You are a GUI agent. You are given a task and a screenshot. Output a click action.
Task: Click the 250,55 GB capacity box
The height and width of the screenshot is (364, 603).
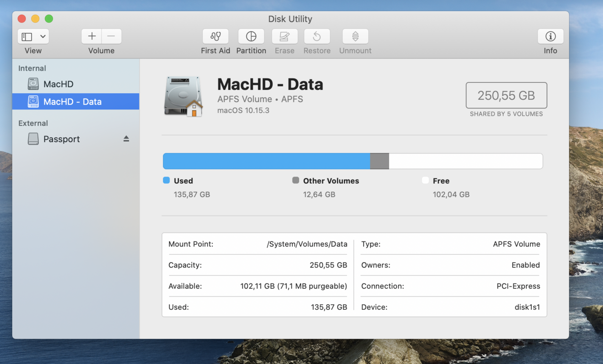(x=506, y=96)
